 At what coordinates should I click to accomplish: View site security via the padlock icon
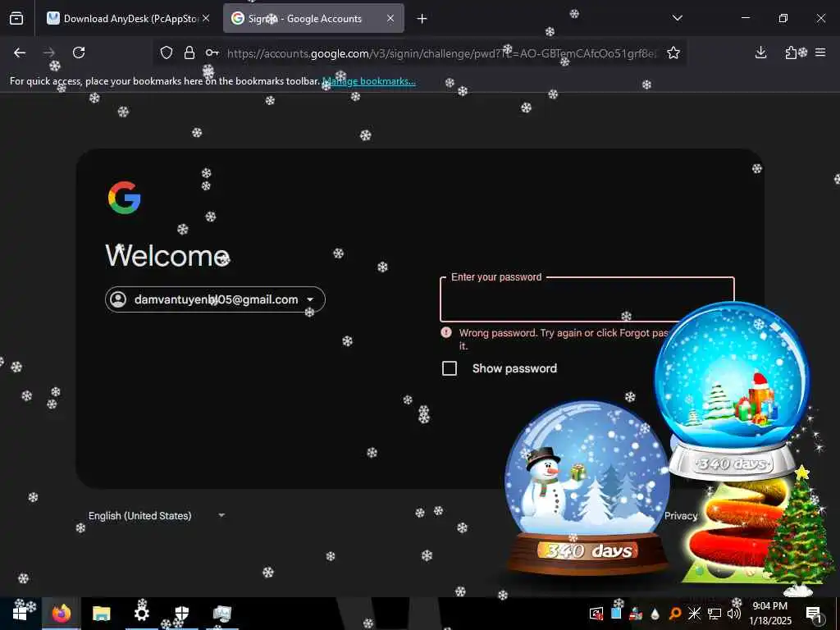(x=189, y=52)
